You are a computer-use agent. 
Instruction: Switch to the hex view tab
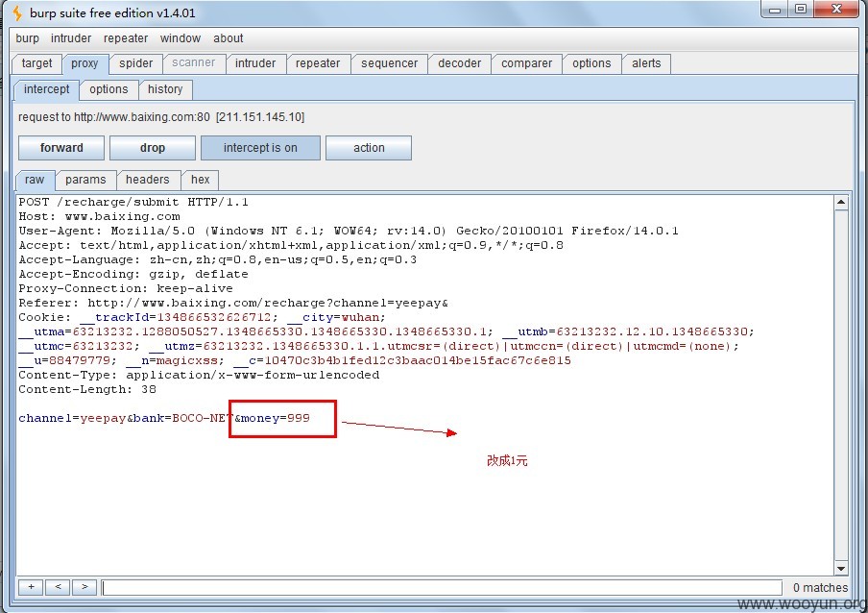201,180
